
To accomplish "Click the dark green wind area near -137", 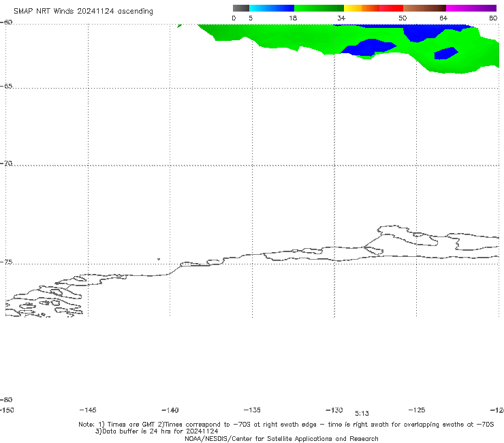I will (x=222, y=33).
